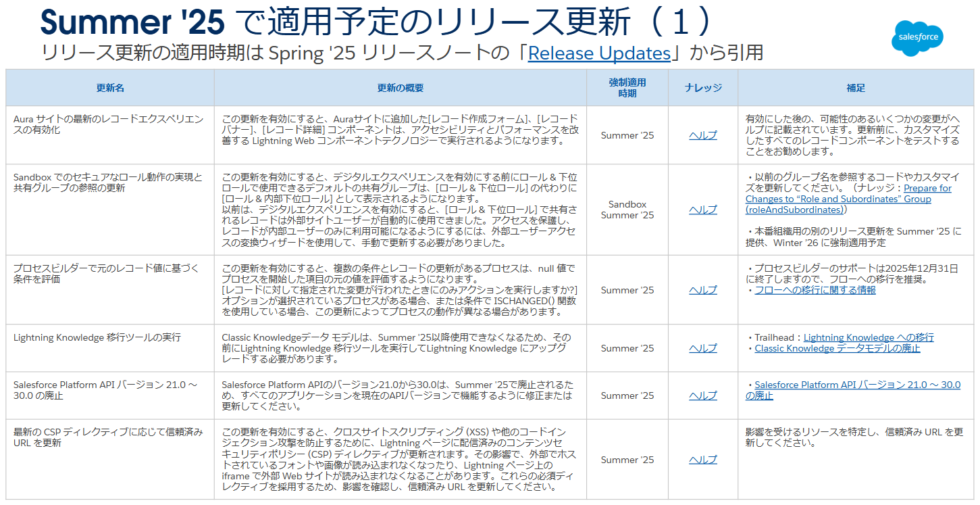Select the 更新の概要 column header
980x505 pixels.
click(x=401, y=88)
